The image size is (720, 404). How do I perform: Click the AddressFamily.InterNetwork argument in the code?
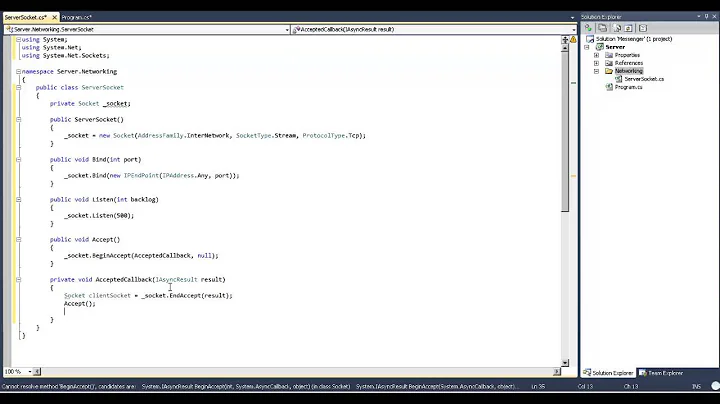[184, 135]
